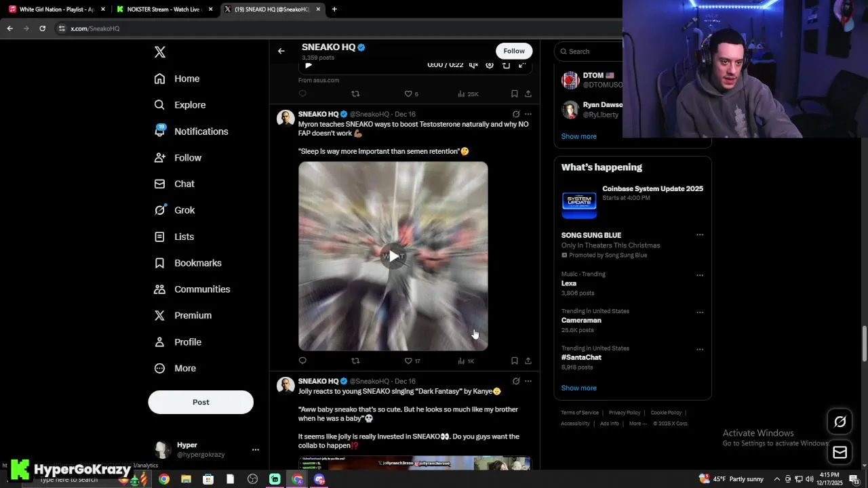View analytics showing 25K views

468,94
